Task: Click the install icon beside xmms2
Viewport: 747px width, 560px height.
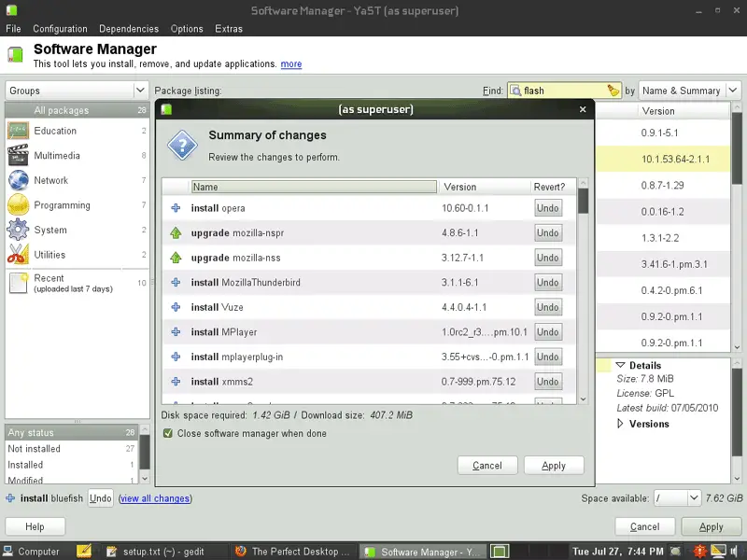Action: pyautogui.click(x=176, y=382)
